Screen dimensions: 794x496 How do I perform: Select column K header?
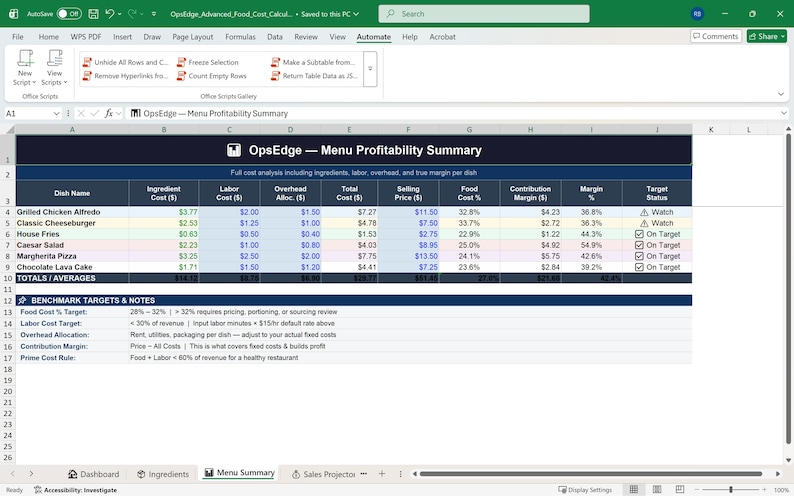click(x=711, y=130)
